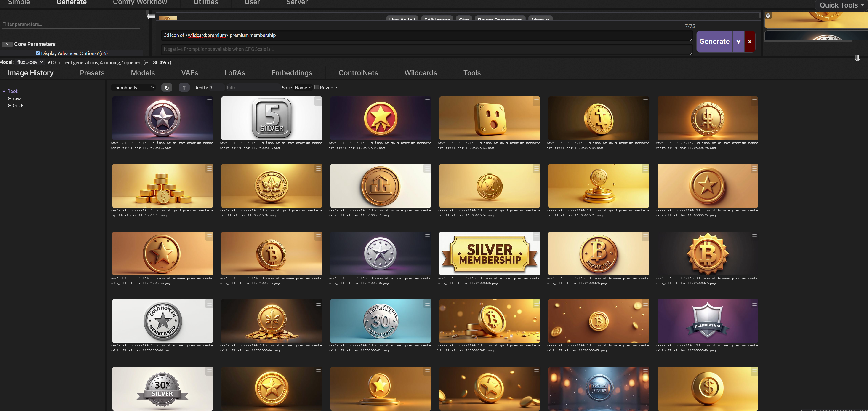Click the double down arrow icon at right
Screen dimensions: 868x411
tap(857, 58)
